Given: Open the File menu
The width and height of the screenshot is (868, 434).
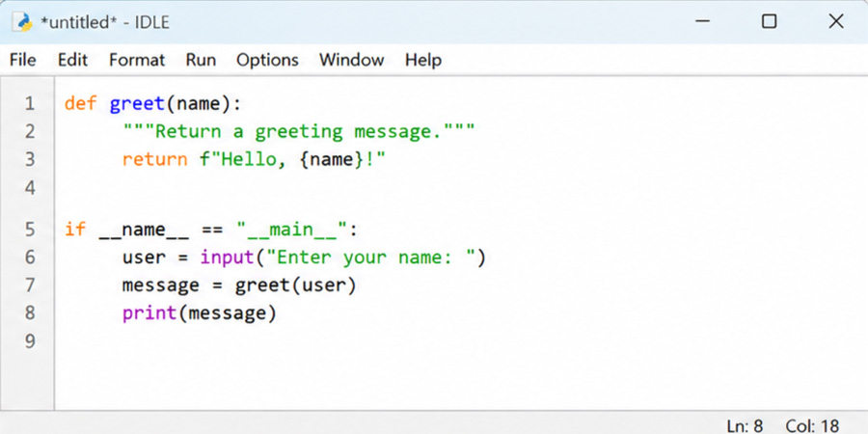Looking at the screenshot, I should (x=23, y=60).
